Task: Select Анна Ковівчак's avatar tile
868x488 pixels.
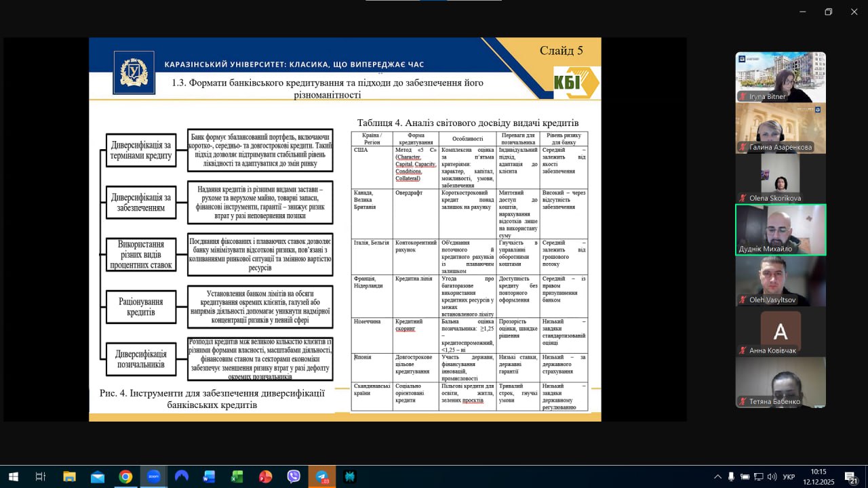Action: 781,331
